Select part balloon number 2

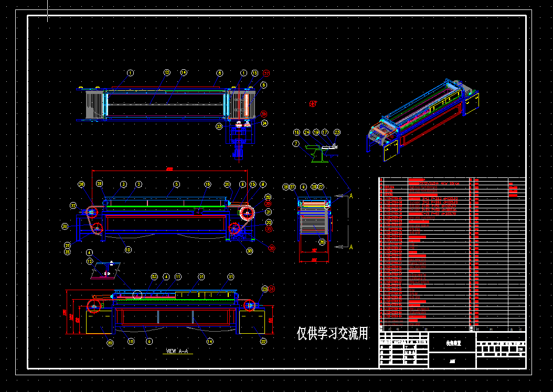click(139, 184)
